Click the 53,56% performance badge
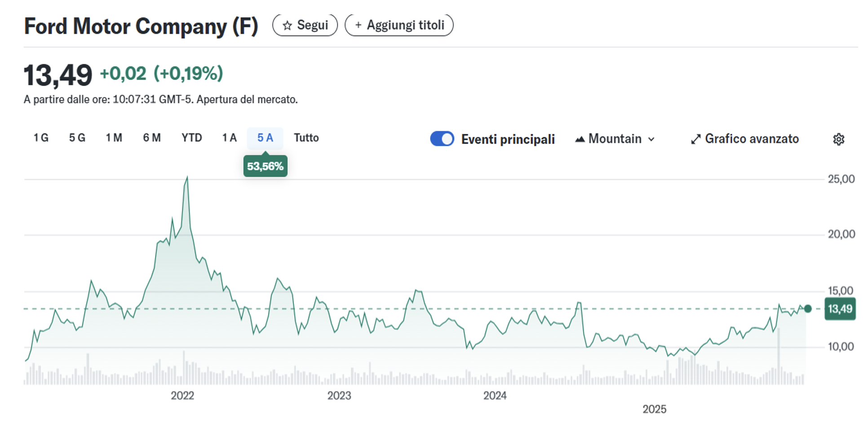 [265, 166]
